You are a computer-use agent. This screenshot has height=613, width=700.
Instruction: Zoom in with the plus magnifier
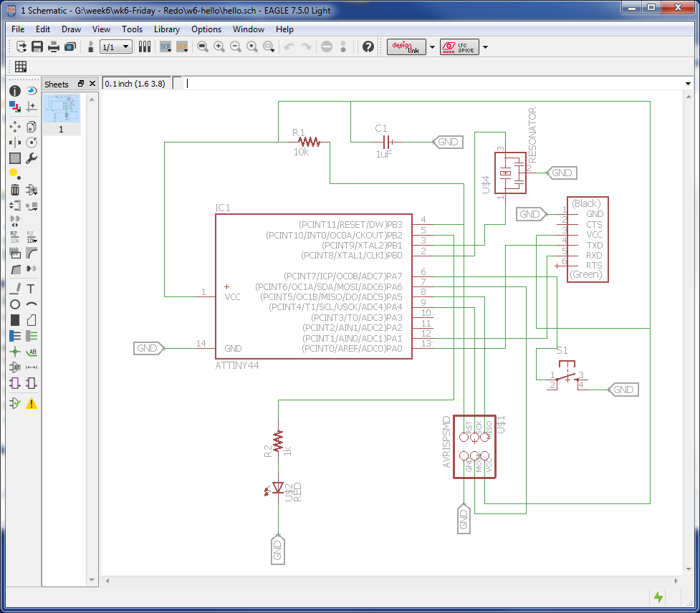point(219,47)
